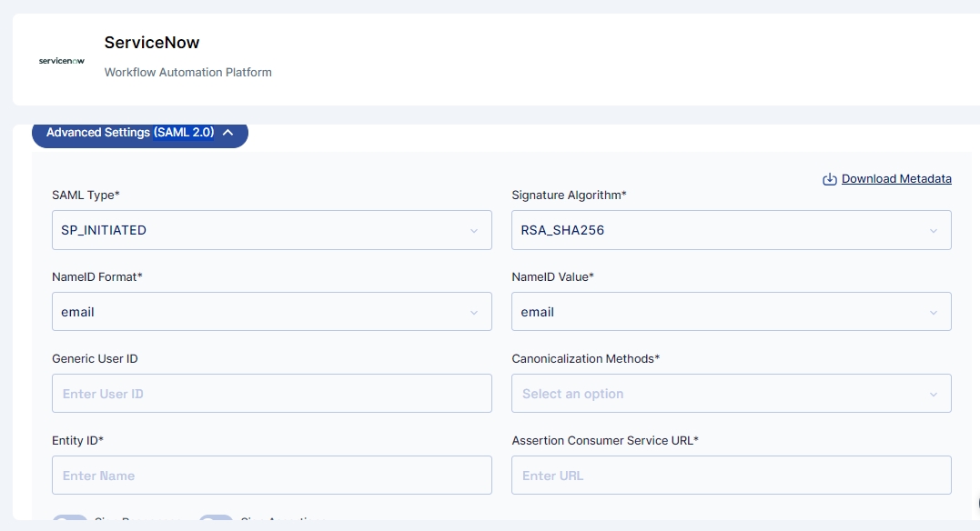This screenshot has height=531, width=980.
Task: Click the ServiceNow logo image
Action: click(61, 61)
